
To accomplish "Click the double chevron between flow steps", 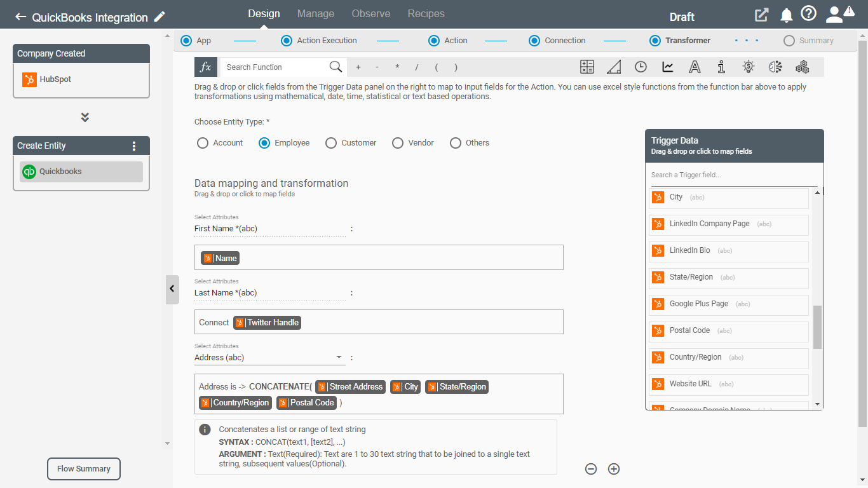I will pos(85,118).
